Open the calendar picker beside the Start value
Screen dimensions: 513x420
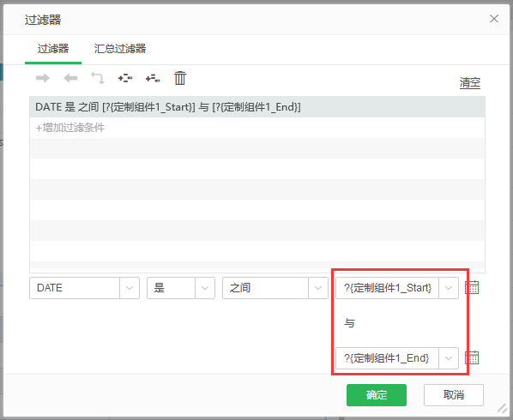[472, 288]
